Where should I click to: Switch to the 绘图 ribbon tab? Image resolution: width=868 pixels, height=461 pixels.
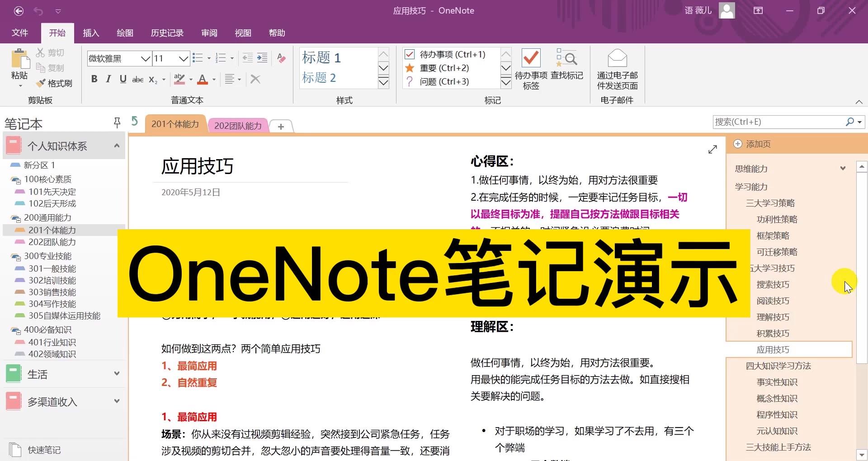[x=125, y=33]
